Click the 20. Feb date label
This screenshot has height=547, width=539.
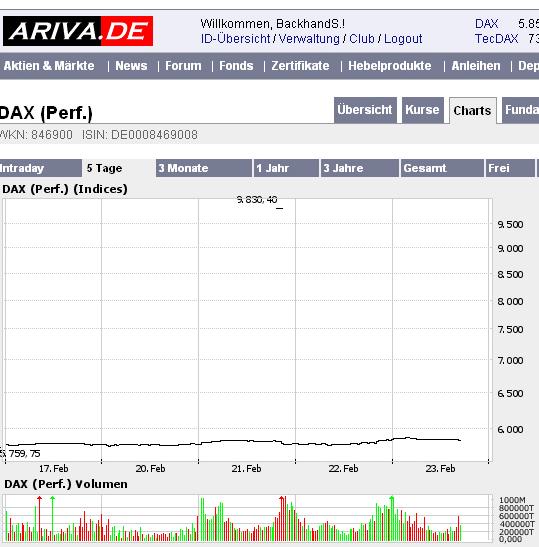click(x=150, y=469)
